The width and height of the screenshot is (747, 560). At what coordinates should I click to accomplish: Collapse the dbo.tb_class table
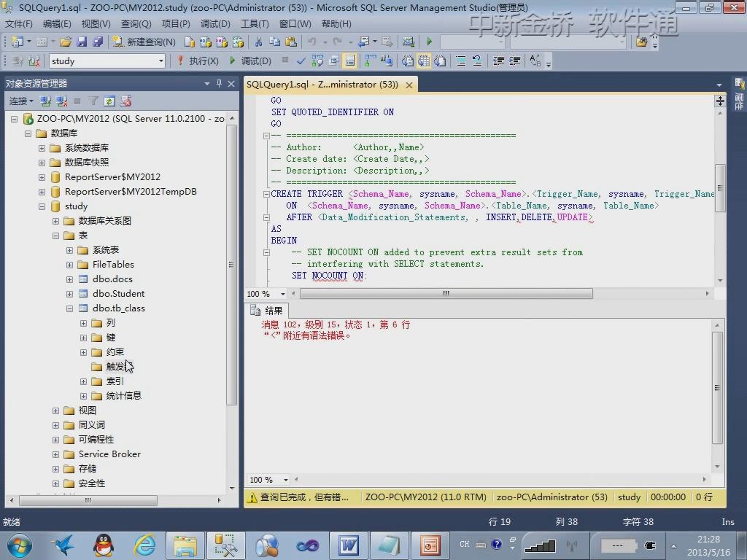[69, 308]
